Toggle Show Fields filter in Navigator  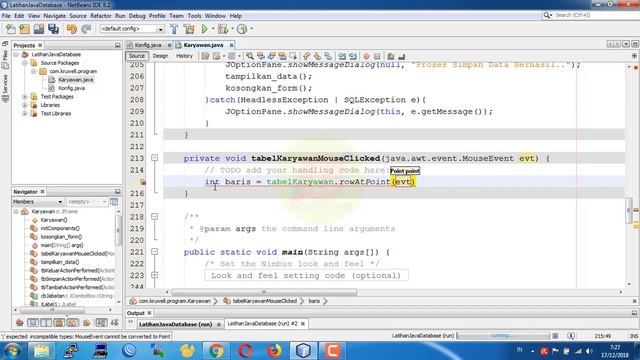click(x=33, y=323)
